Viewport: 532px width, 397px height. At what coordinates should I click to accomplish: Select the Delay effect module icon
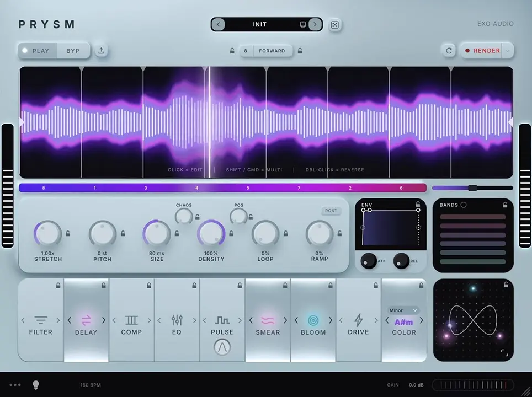click(x=86, y=320)
